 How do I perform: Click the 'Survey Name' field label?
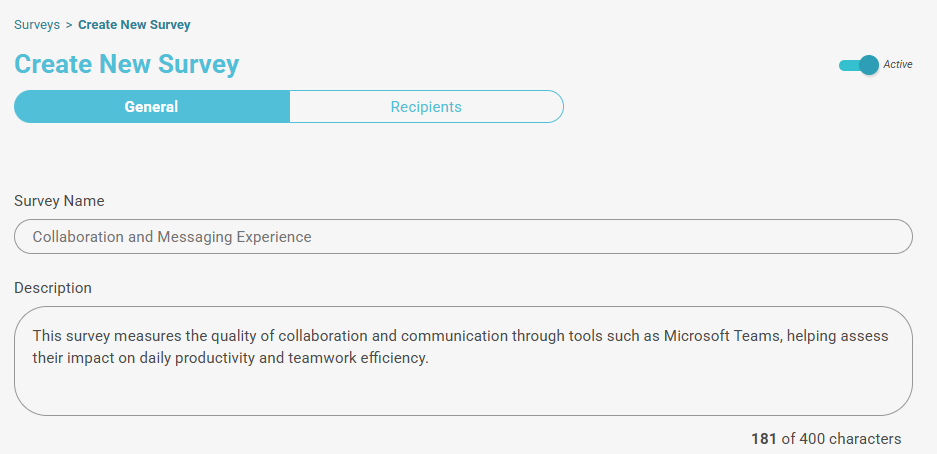[x=59, y=201]
